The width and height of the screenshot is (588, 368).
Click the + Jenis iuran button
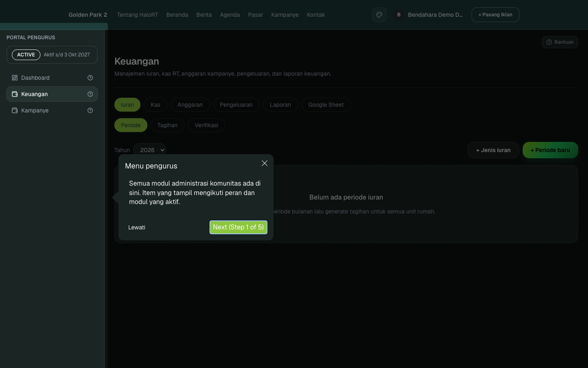point(493,150)
